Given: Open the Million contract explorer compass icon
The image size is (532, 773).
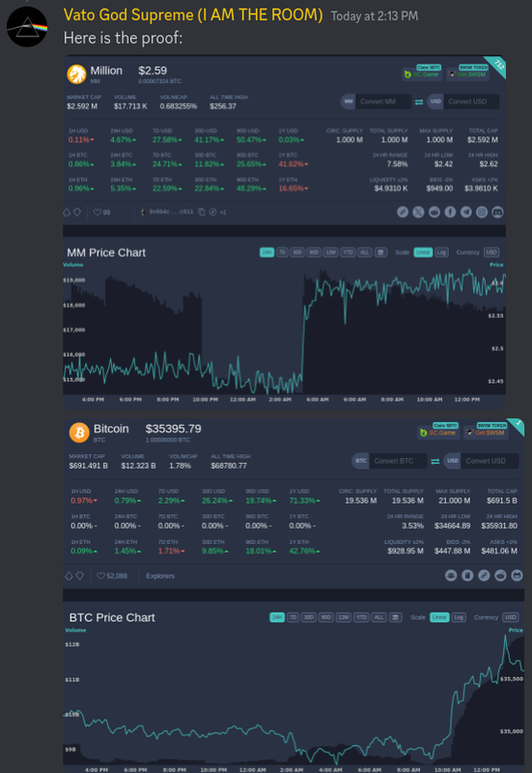Looking at the screenshot, I should 212,212.
